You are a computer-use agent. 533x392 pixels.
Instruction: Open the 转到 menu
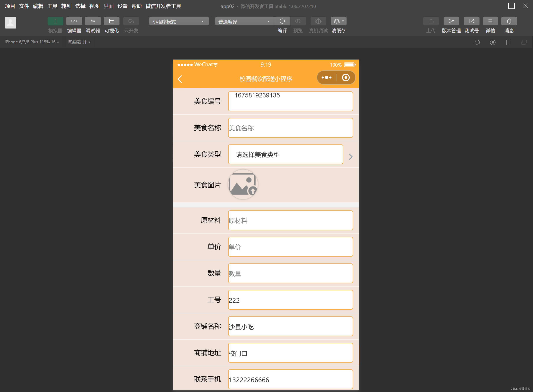(x=66, y=6)
